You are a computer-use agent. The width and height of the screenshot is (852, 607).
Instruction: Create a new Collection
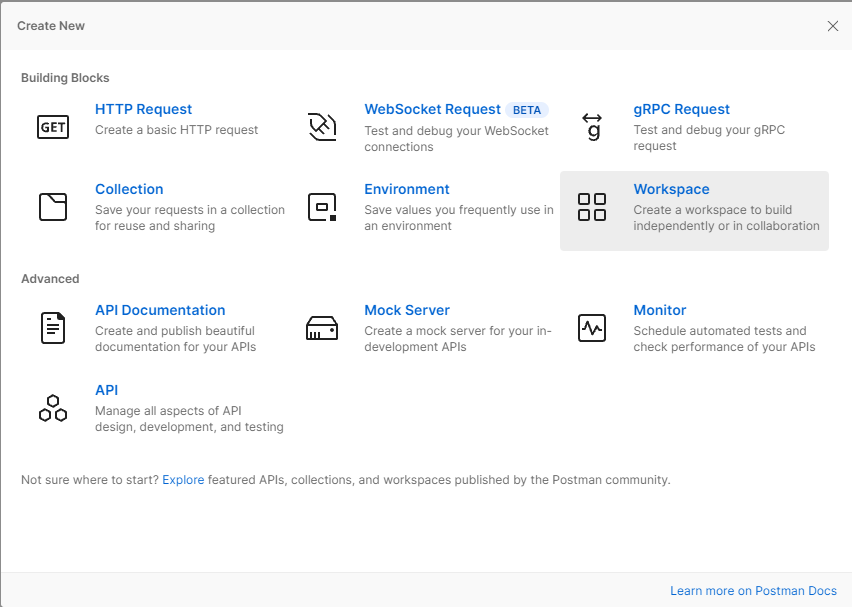(x=129, y=189)
